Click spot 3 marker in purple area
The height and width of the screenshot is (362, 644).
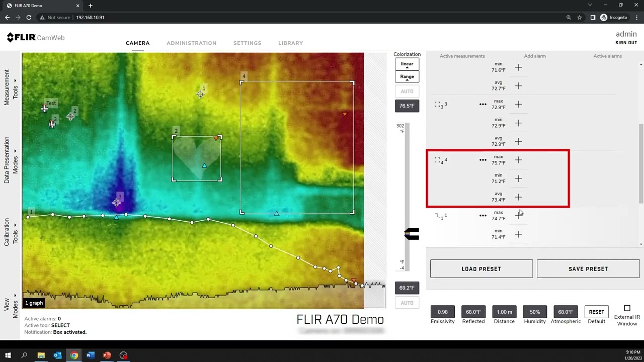[116, 203]
